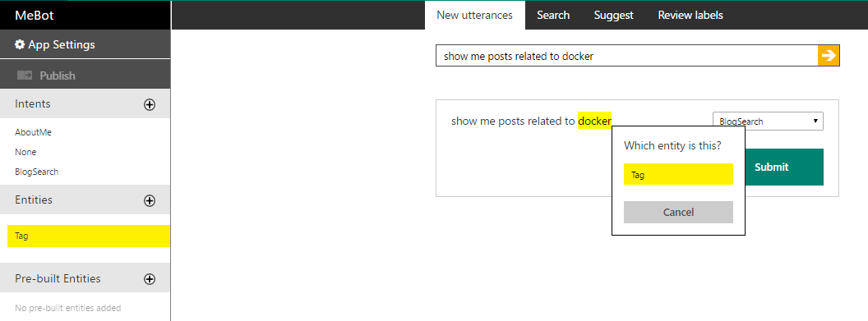Image resolution: width=868 pixels, height=321 pixels.
Task: Add a new intent with plus icon
Action: (x=150, y=104)
